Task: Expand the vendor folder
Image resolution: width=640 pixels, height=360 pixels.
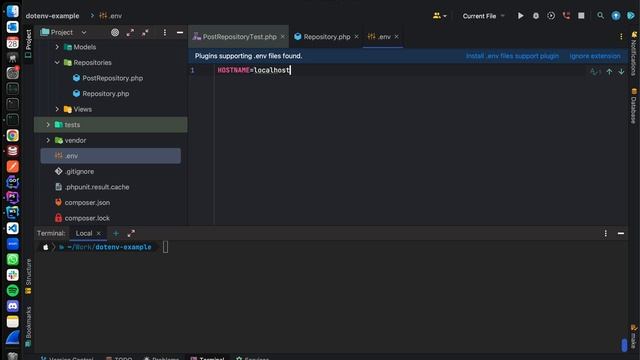Action: (48, 140)
